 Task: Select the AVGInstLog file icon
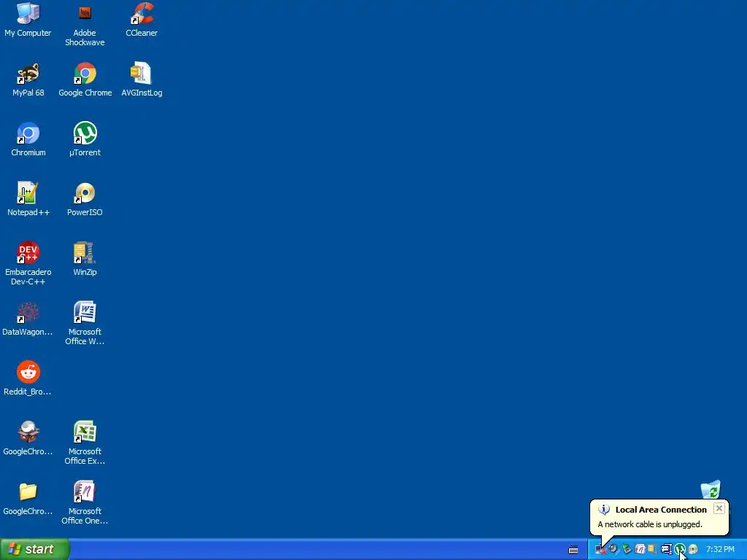pos(142,79)
